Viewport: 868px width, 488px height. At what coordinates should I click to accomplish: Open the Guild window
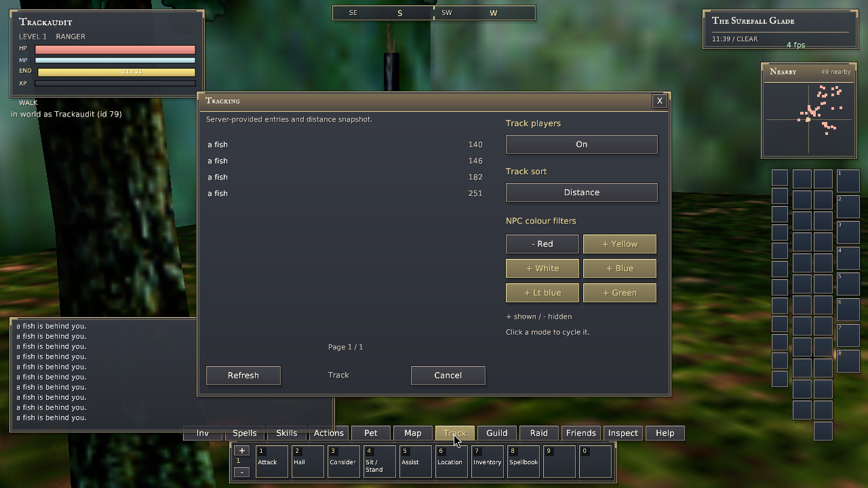(497, 433)
